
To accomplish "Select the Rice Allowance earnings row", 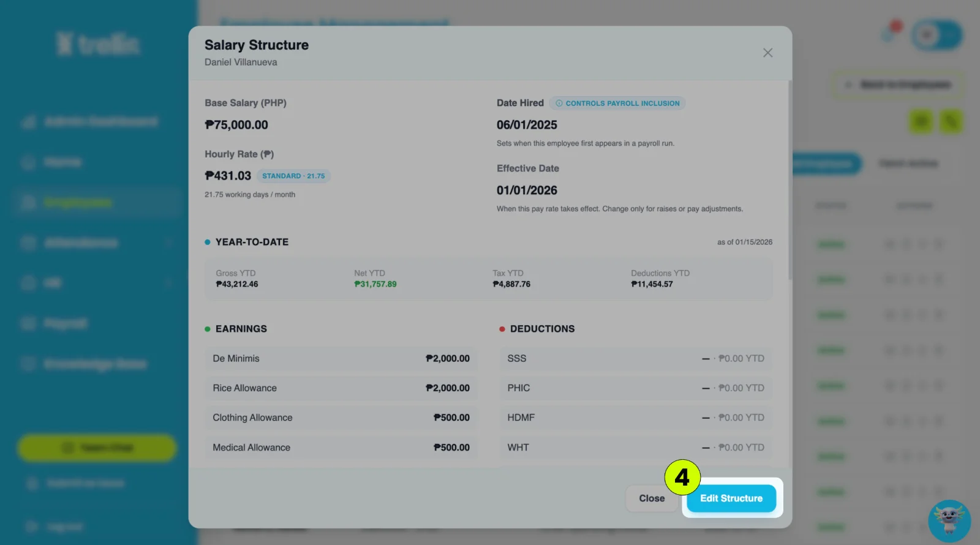I will (341, 388).
